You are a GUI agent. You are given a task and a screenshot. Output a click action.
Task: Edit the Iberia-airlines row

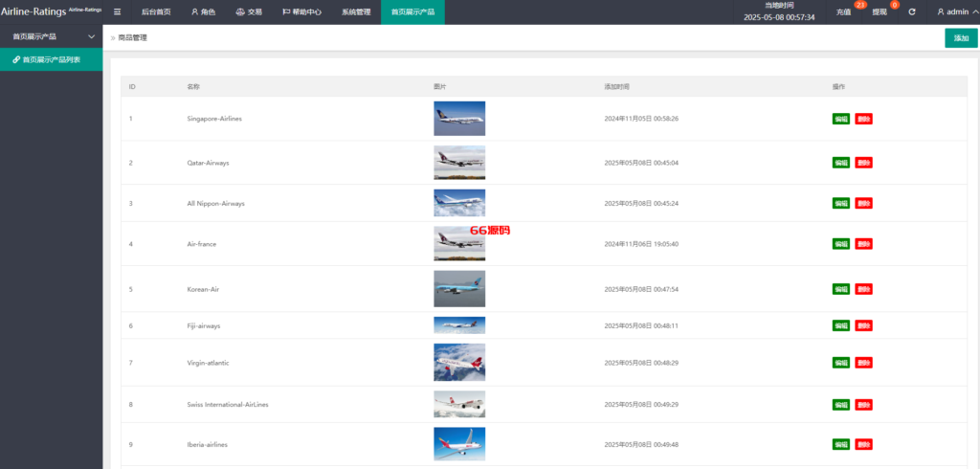[x=840, y=445]
